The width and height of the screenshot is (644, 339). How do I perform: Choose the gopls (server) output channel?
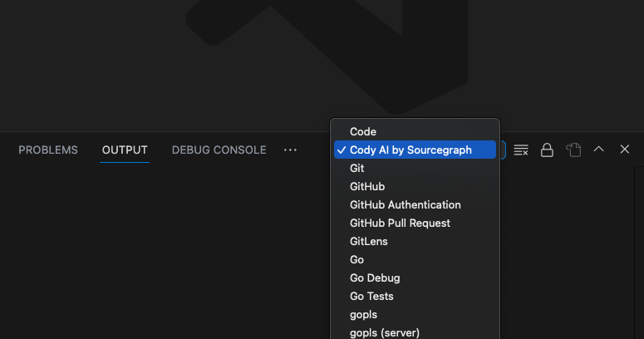point(415,332)
